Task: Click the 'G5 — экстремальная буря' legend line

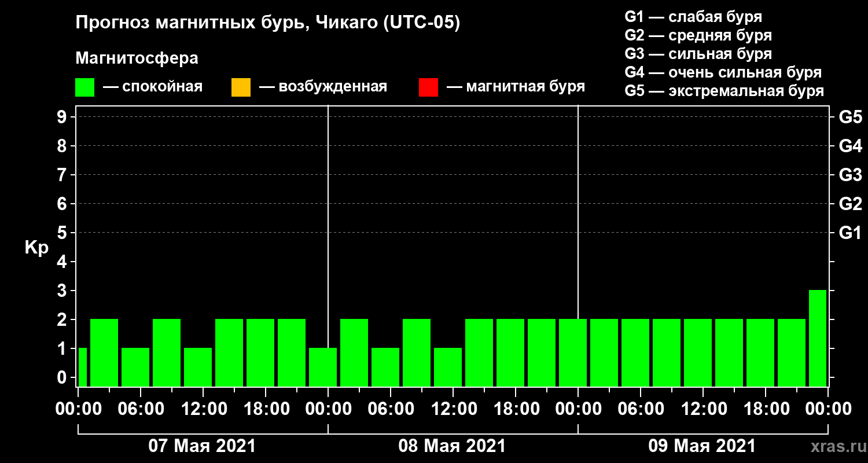Action: [x=724, y=91]
